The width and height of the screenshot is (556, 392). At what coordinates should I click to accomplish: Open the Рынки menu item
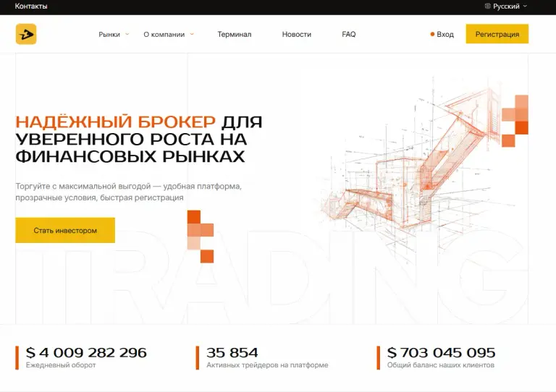(x=109, y=34)
